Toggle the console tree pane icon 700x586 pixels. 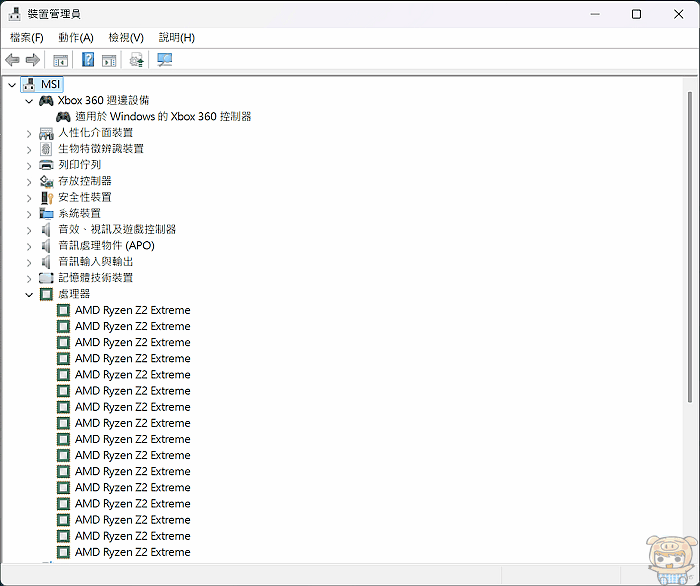pos(60,60)
